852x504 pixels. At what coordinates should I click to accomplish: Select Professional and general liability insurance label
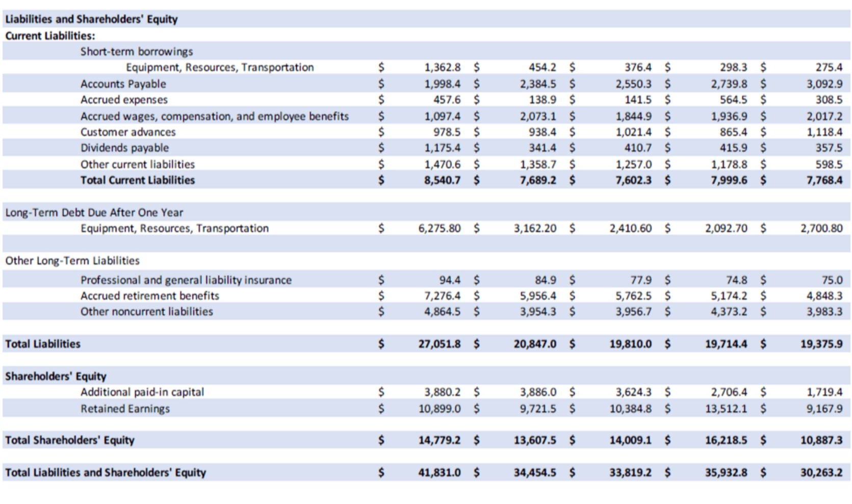tap(186, 280)
